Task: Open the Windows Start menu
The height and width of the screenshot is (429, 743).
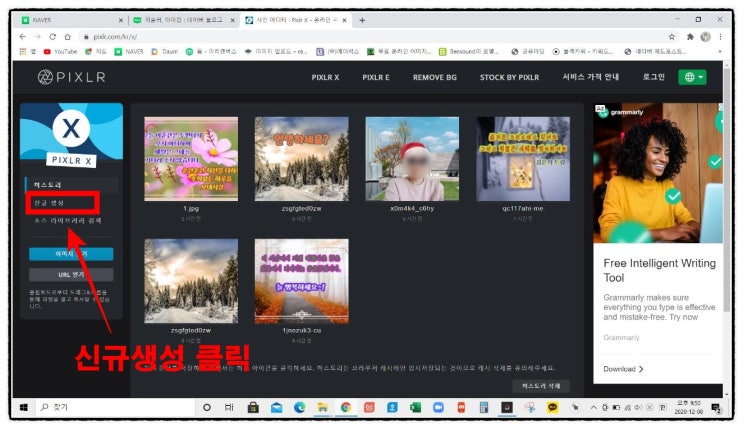Action: coord(24,407)
